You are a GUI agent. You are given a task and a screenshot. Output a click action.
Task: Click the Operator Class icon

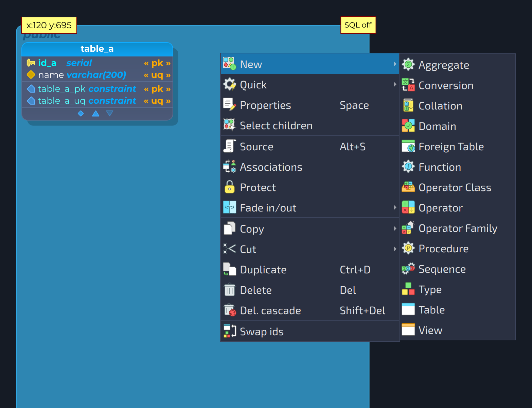coord(408,187)
